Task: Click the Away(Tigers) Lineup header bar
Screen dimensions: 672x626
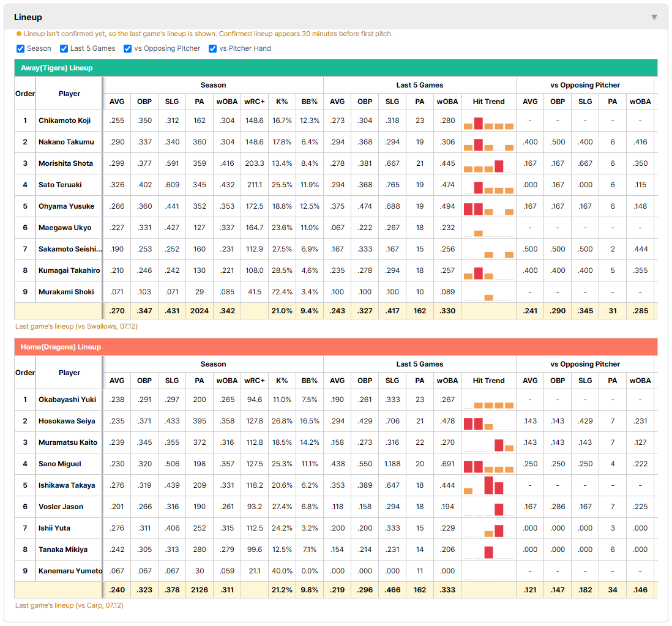Action: (336, 68)
